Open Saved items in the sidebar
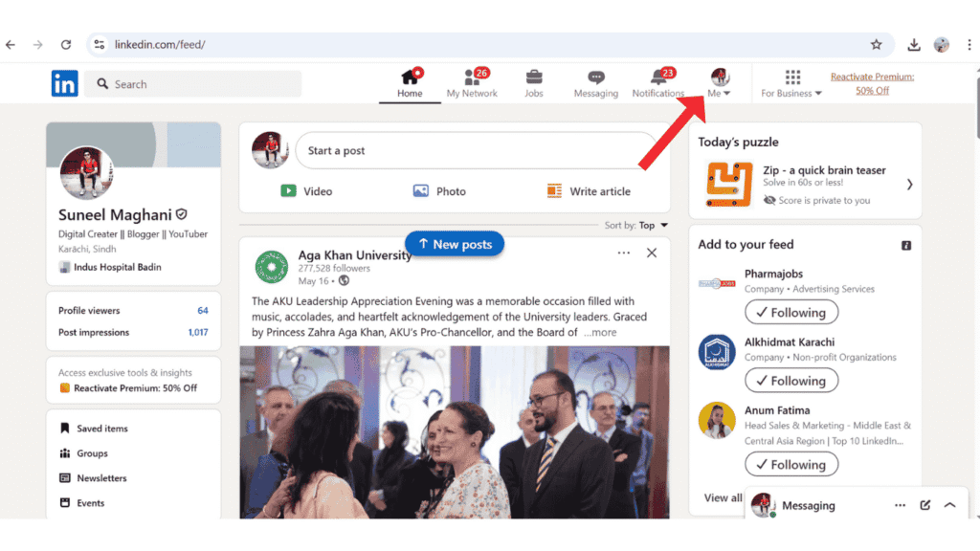The height and width of the screenshot is (551, 980). 101,429
